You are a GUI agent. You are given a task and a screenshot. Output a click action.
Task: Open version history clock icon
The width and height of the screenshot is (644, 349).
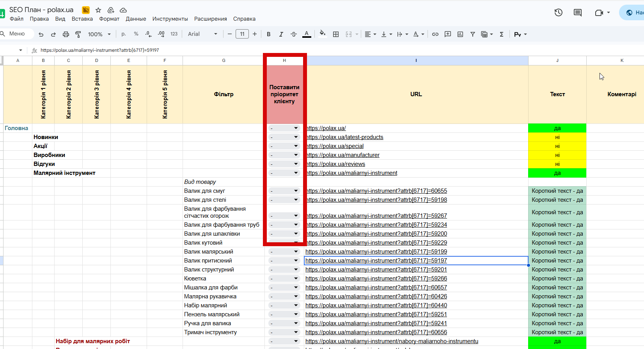(559, 12)
